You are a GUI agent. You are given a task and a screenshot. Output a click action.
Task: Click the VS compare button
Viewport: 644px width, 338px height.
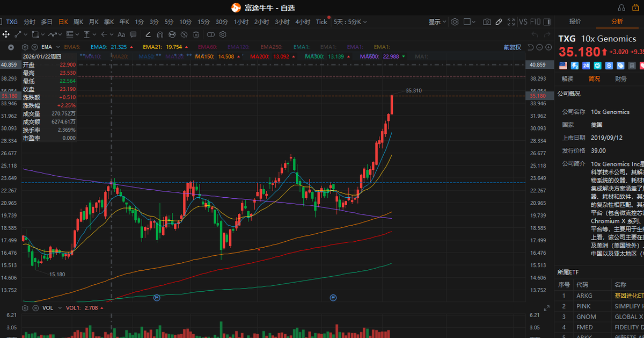[523, 22]
